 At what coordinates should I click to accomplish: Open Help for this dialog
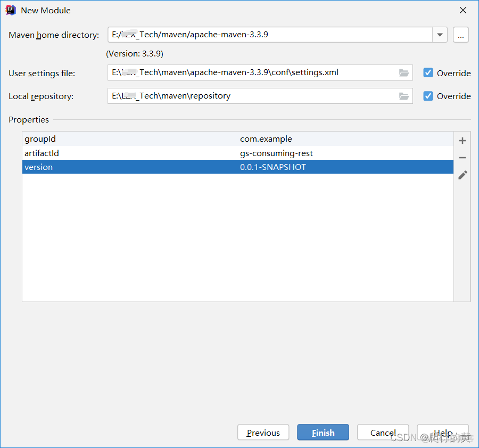point(443,433)
